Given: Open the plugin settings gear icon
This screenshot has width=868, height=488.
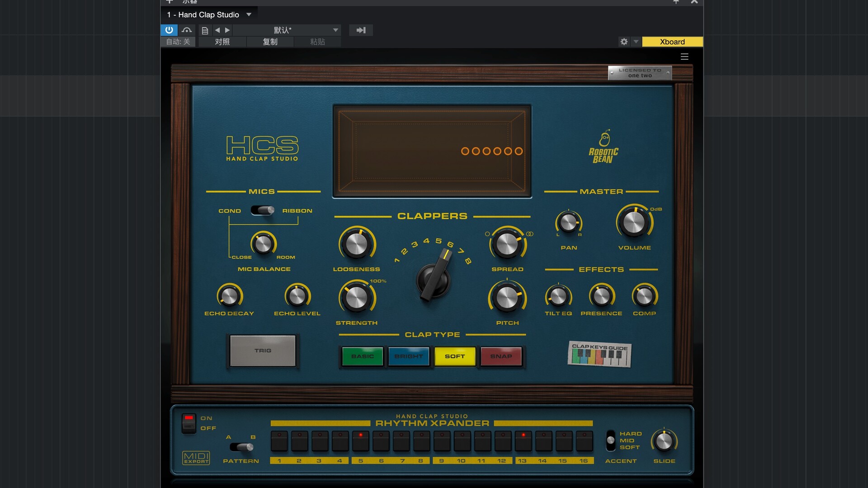Looking at the screenshot, I should click(624, 42).
